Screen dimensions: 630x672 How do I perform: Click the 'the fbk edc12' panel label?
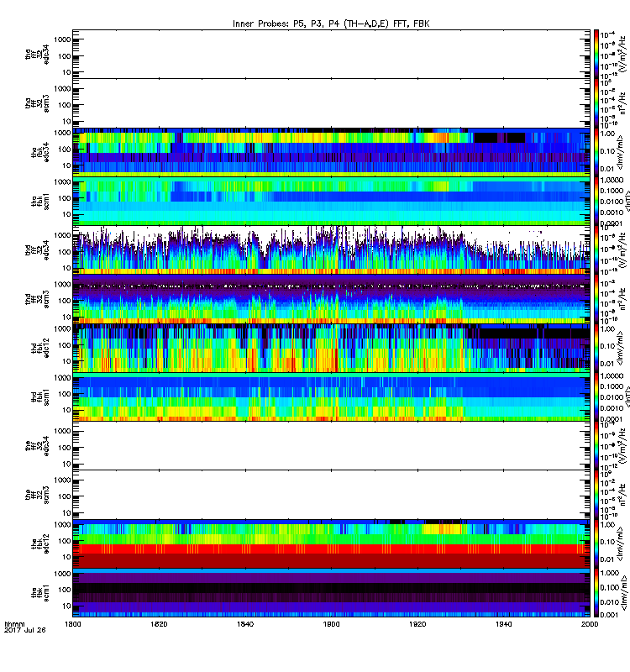pos(40,543)
